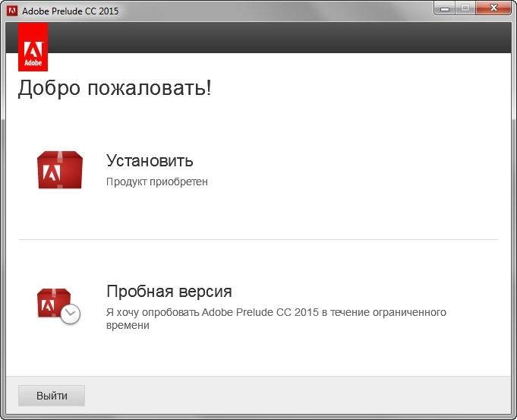Click the Добро пожаловать! heading
The width and height of the screenshot is (517, 420).
pyautogui.click(x=115, y=88)
